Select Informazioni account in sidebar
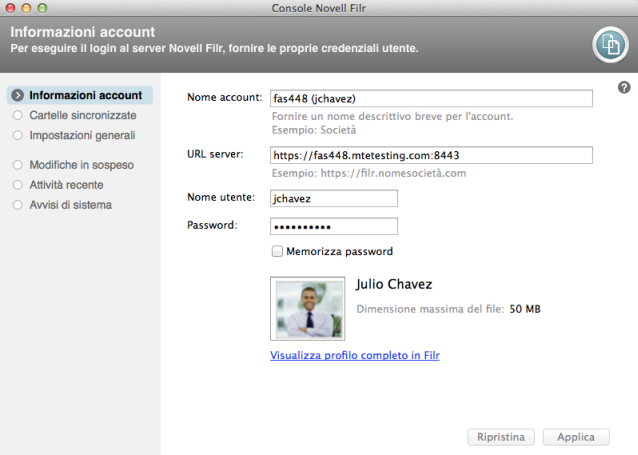The height and width of the screenshot is (455, 638). pos(80,95)
